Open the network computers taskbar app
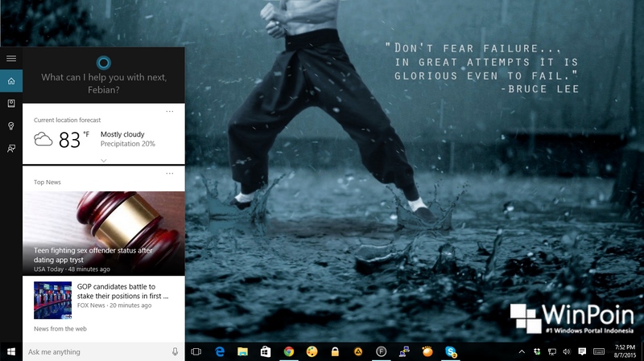Viewport: 644px width, 361px height. pos(404,351)
